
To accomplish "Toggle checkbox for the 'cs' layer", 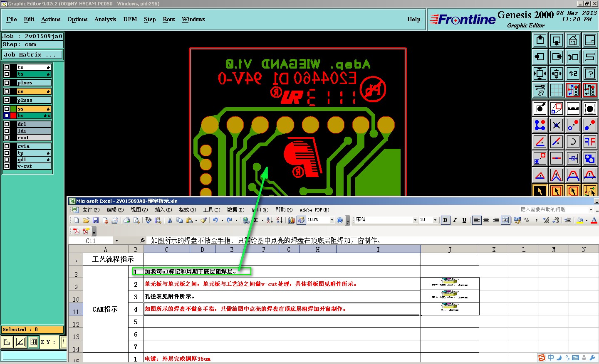I will click(x=7, y=91).
